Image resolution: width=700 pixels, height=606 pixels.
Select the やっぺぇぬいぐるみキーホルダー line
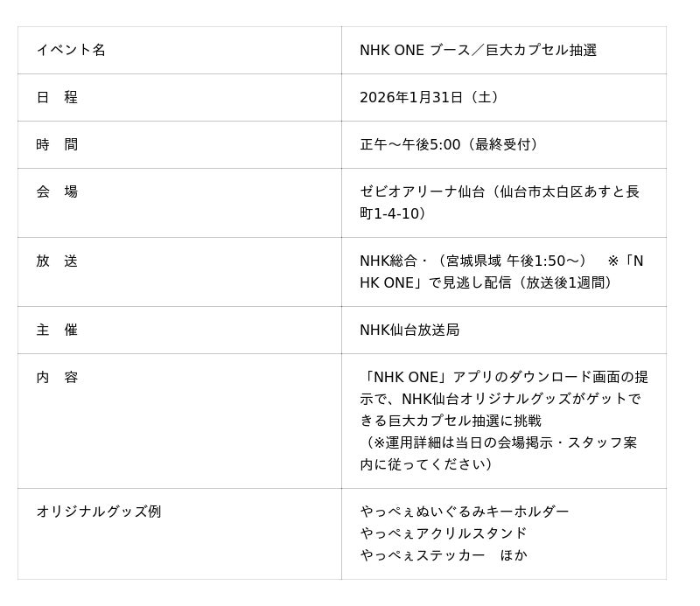(x=465, y=512)
